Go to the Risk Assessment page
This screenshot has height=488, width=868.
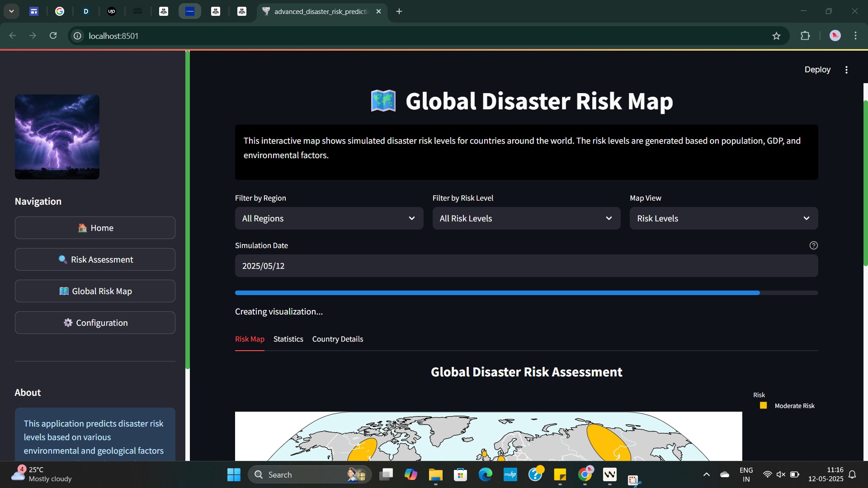coord(95,259)
